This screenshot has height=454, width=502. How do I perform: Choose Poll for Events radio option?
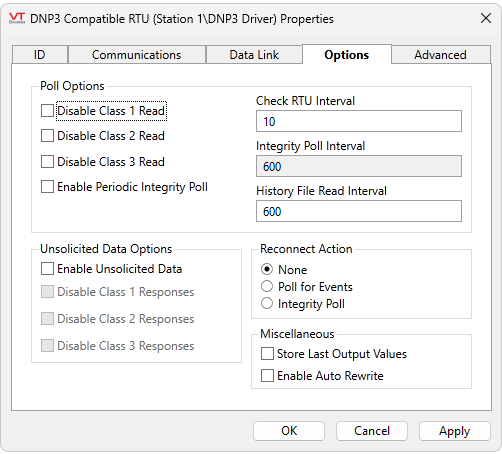tap(267, 286)
